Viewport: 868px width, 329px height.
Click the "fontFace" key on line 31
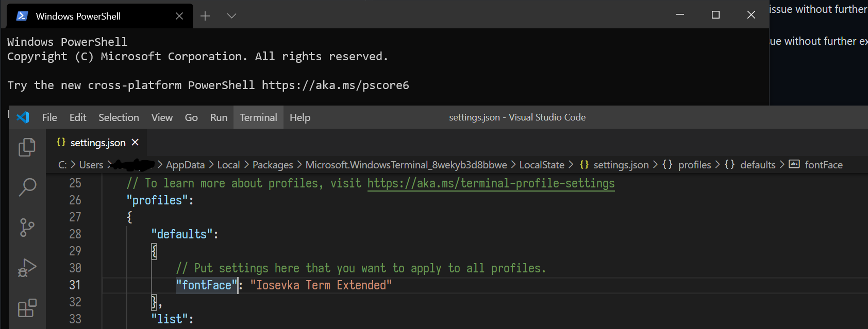[x=207, y=285]
